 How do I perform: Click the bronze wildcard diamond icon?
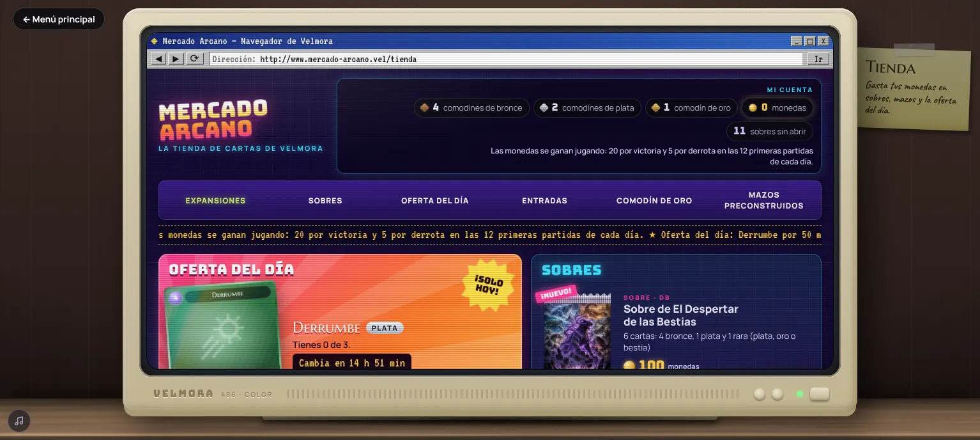point(424,107)
